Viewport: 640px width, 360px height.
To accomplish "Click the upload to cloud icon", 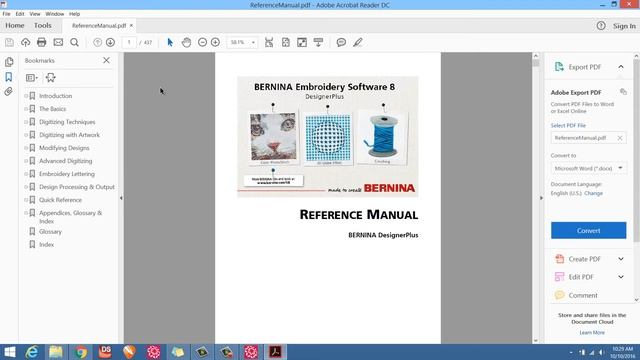I will [x=25, y=42].
